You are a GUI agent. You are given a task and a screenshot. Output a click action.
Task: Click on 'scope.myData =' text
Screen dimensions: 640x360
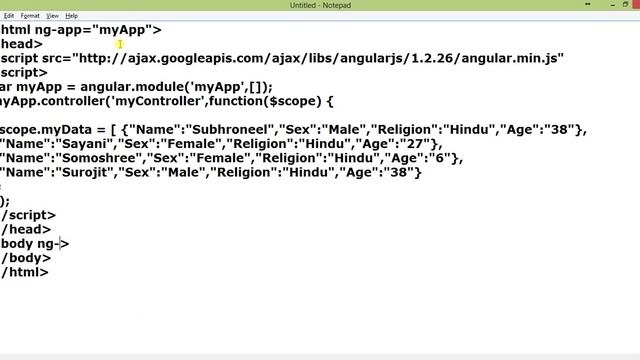coord(53,130)
